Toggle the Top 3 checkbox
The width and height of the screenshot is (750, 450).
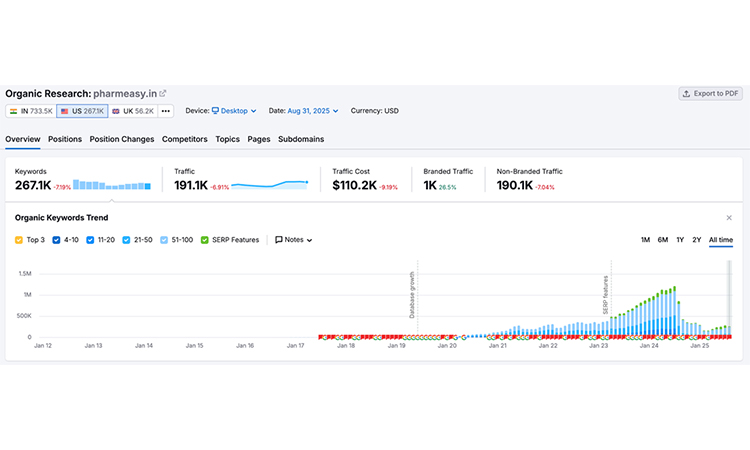coord(19,240)
